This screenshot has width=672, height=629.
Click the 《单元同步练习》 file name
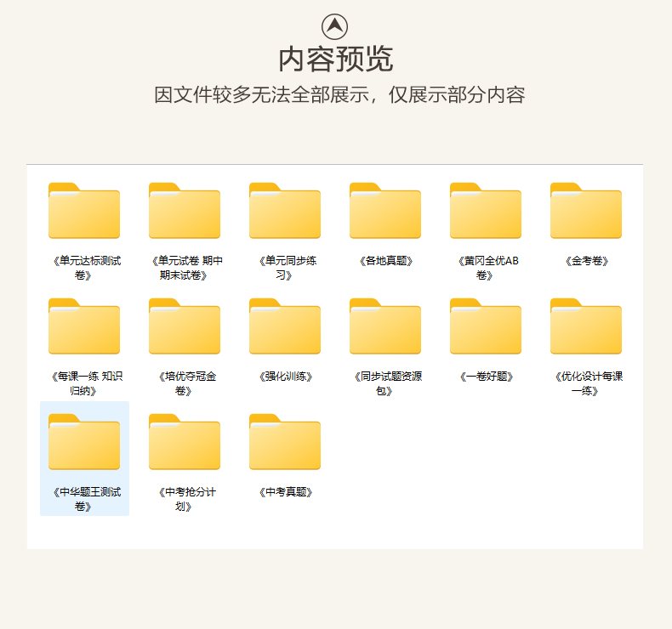pyautogui.click(x=288, y=268)
